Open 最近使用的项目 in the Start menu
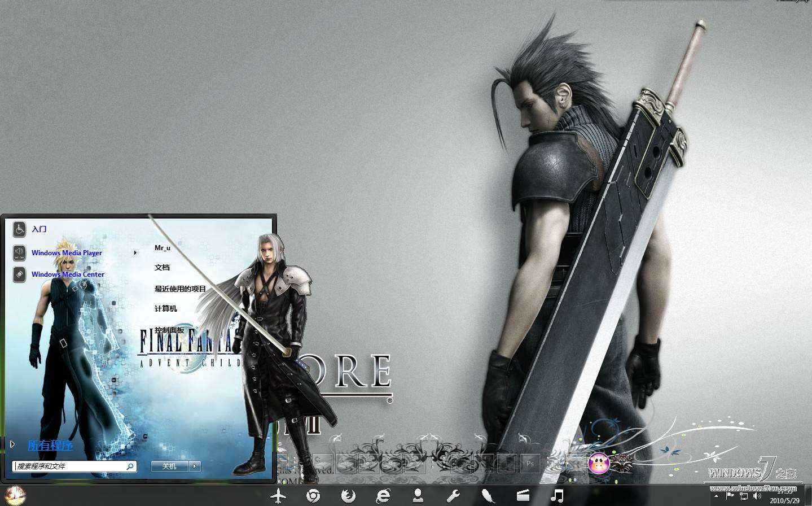 (181, 289)
